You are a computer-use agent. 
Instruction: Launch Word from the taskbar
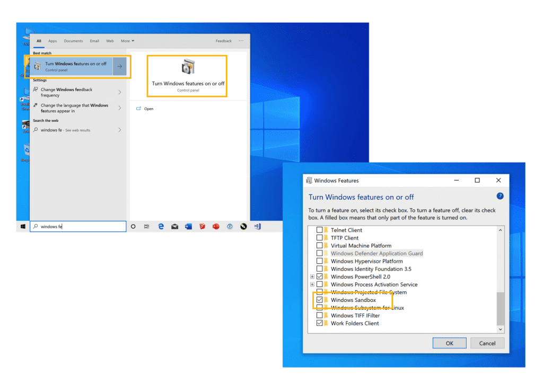[188, 226]
